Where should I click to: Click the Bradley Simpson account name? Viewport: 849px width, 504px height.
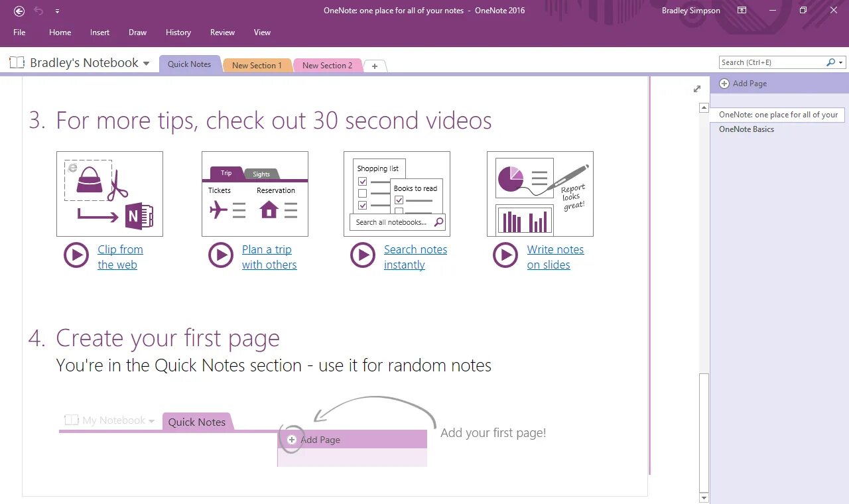[690, 11]
